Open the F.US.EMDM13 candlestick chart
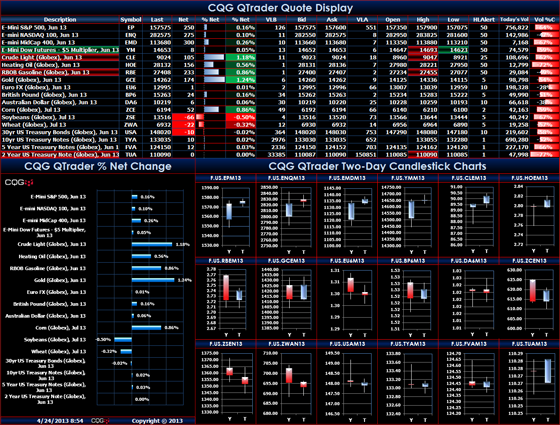Image resolution: width=560 pixels, height=425 pixels. click(347, 216)
